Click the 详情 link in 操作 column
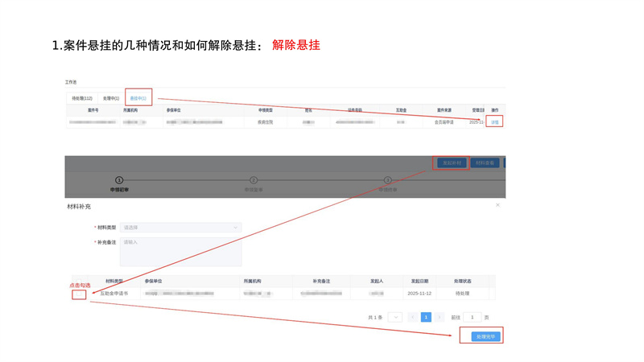Screen dimensions: 644x362 pyautogui.click(x=495, y=122)
